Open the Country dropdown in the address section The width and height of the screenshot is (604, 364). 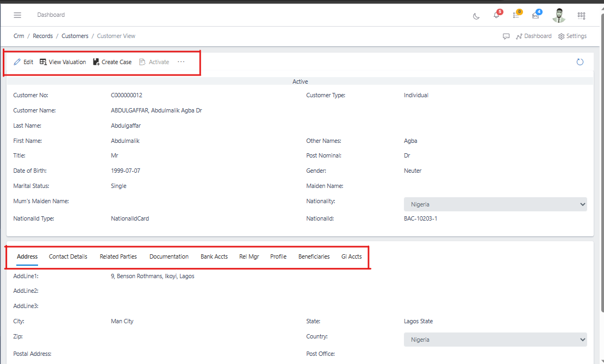tap(495, 339)
